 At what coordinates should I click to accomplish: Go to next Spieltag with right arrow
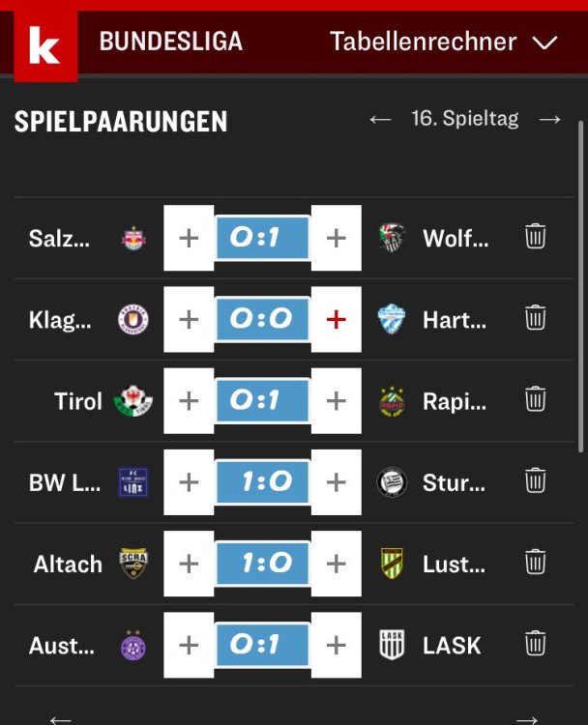point(550,119)
